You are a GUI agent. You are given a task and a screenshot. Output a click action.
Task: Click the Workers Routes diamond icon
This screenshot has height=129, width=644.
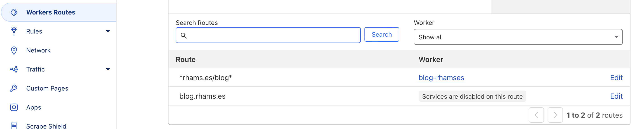(x=14, y=12)
